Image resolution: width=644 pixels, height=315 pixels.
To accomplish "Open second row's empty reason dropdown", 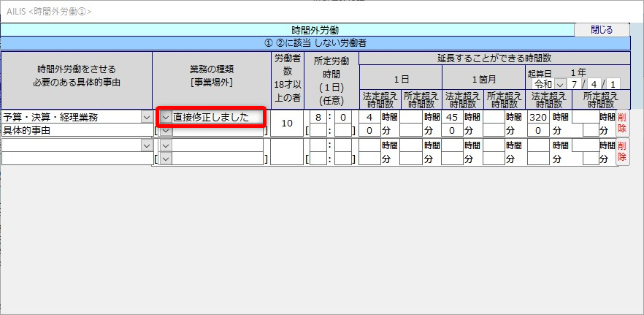I will point(145,145).
